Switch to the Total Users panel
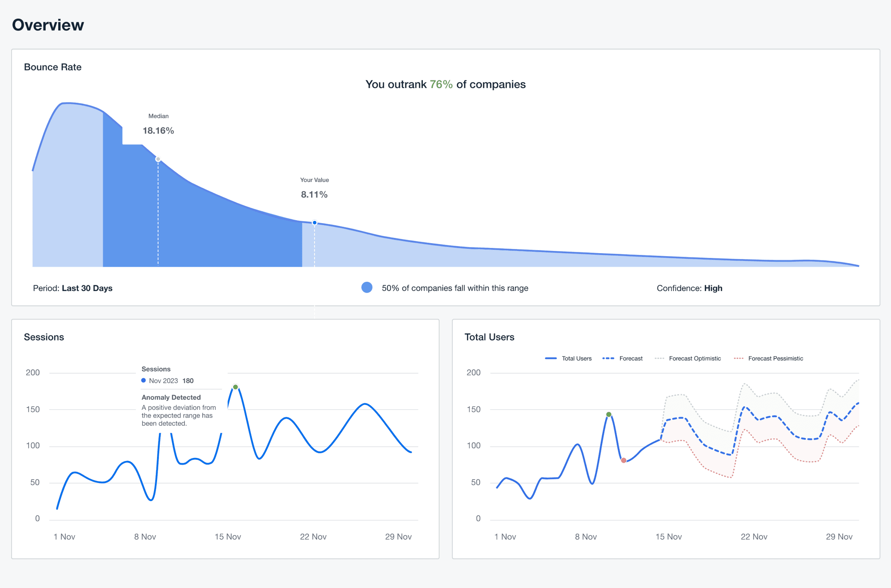Image resolution: width=891 pixels, height=588 pixels. tap(489, 337)
